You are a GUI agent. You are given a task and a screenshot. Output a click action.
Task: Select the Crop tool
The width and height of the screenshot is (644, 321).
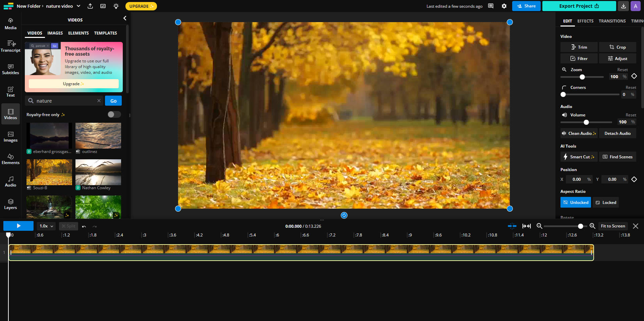(618, 47)
